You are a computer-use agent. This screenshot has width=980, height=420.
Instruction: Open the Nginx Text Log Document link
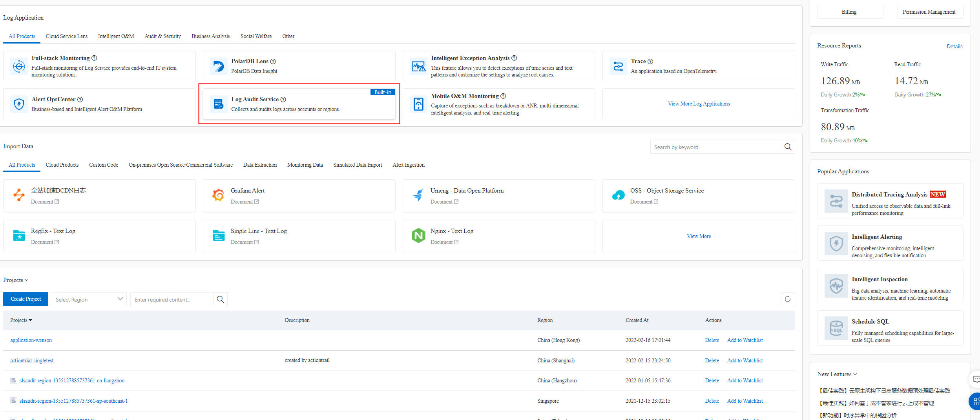[x=444, y=242]
